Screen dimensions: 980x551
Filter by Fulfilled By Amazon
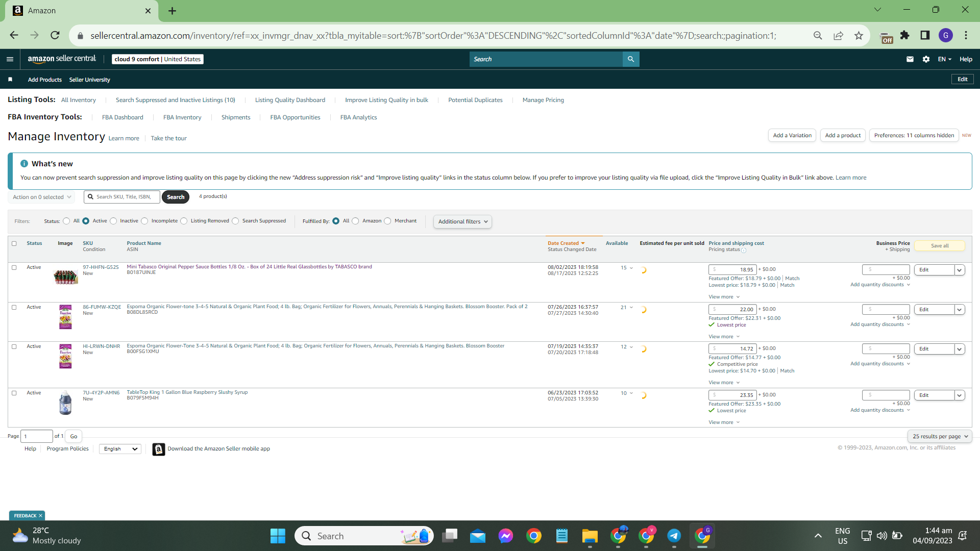coord(355,221)
